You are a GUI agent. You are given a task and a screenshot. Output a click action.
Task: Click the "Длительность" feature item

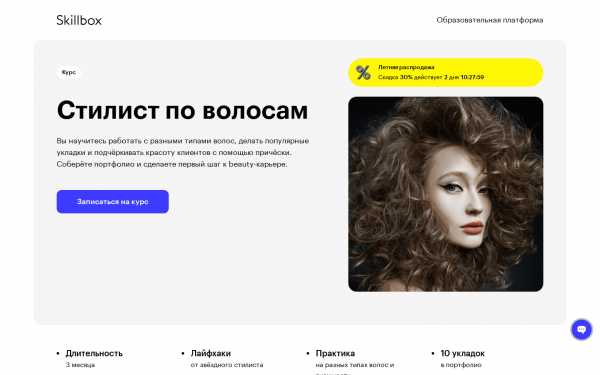[94, 353]
